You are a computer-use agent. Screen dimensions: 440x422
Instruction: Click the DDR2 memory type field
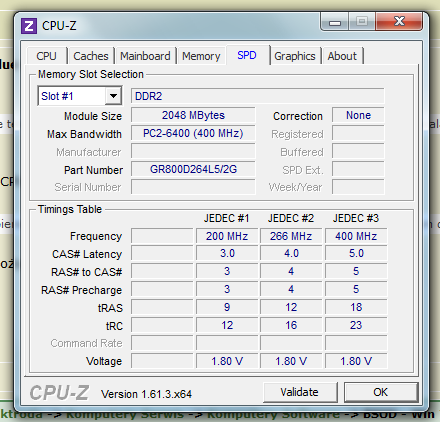tap(258, 96)
